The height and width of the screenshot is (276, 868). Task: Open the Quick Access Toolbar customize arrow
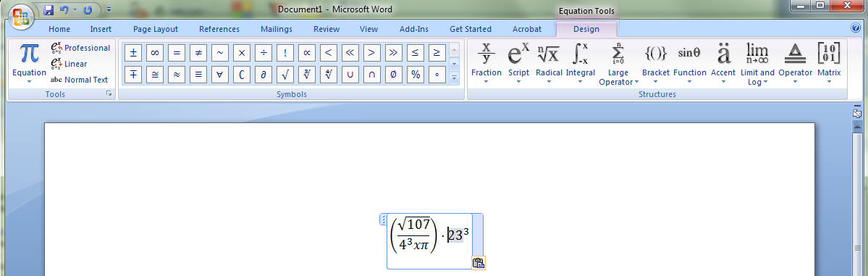[x=109, y=9]
